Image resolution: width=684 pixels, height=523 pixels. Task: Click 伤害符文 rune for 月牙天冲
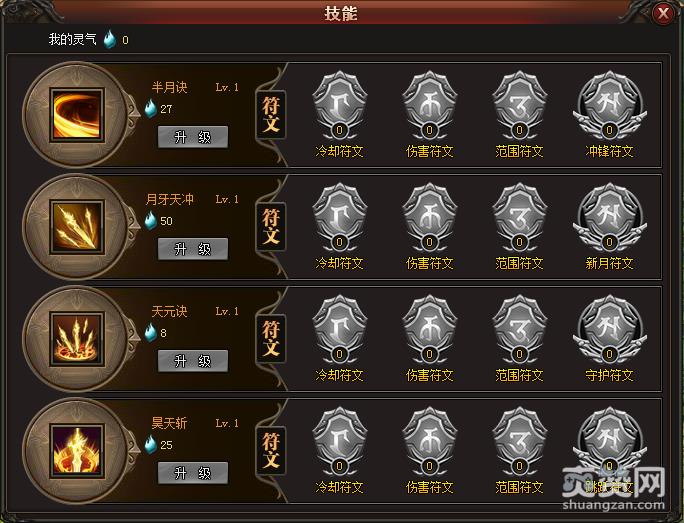430,218
